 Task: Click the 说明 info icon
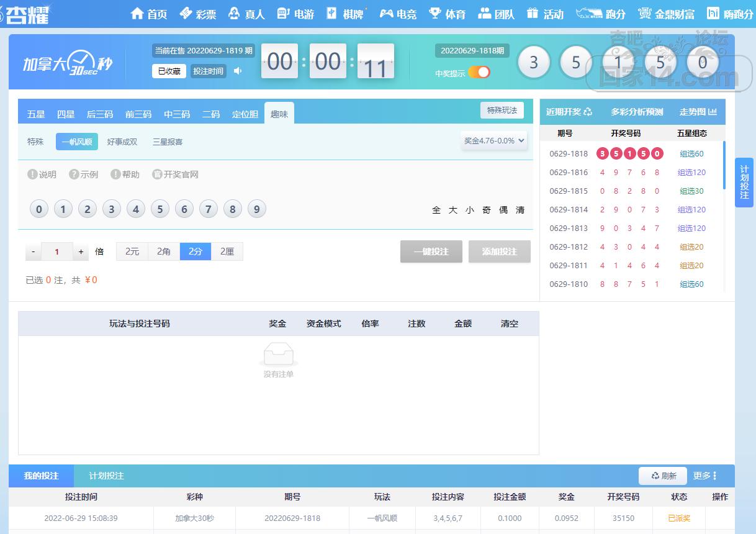[32, 174]
